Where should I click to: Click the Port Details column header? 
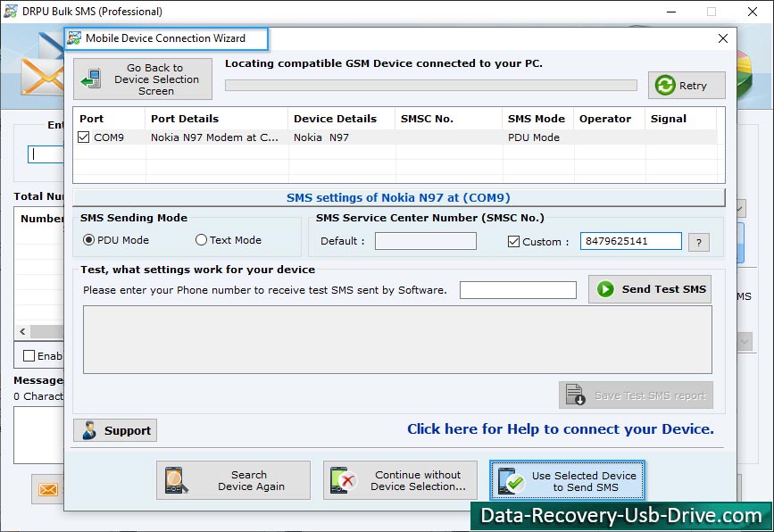coord(217,119)
